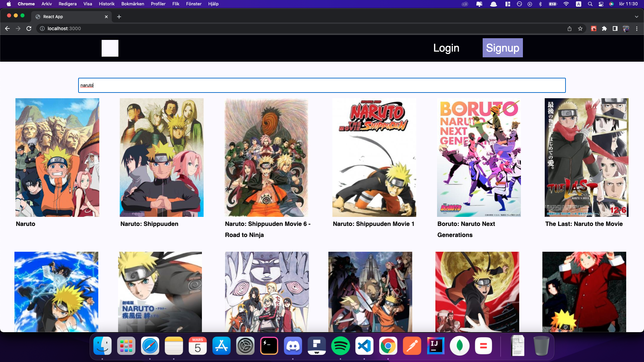This screenshot has height=362, width=644.
Task: Open Spotlight search in the menu bar
Action: pos(590,4)
